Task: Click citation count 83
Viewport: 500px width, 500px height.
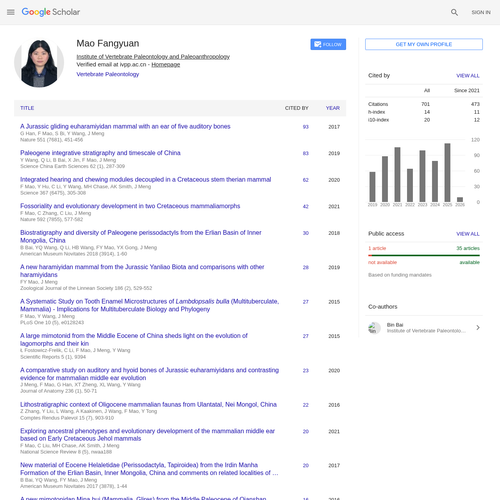Action: pyautogui.click(x=306, y=153)
